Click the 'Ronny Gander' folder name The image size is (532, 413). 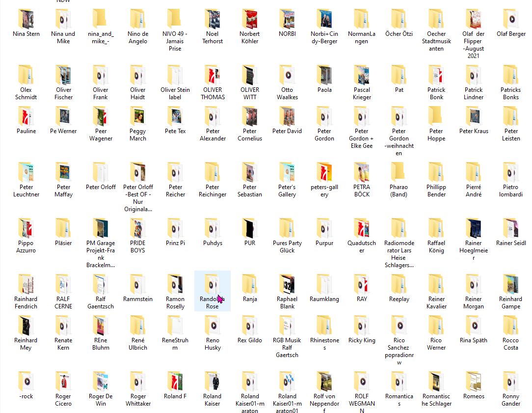(x=511, y=400)
